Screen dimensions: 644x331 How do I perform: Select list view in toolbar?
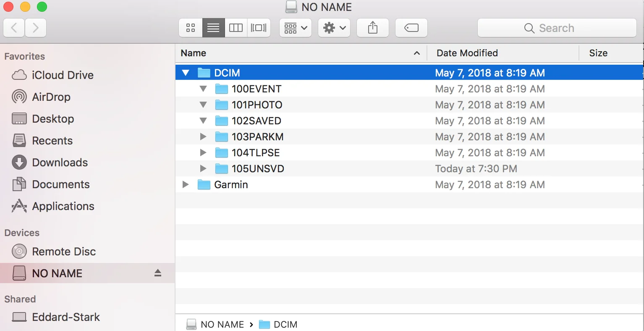click(213, 28)
